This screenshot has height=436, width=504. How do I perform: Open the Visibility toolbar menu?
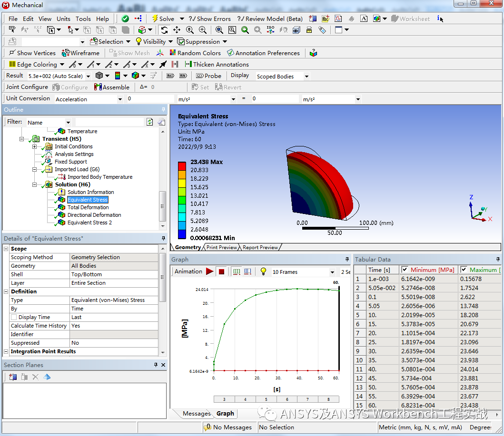pyautogui.click(x=154, y=41)
